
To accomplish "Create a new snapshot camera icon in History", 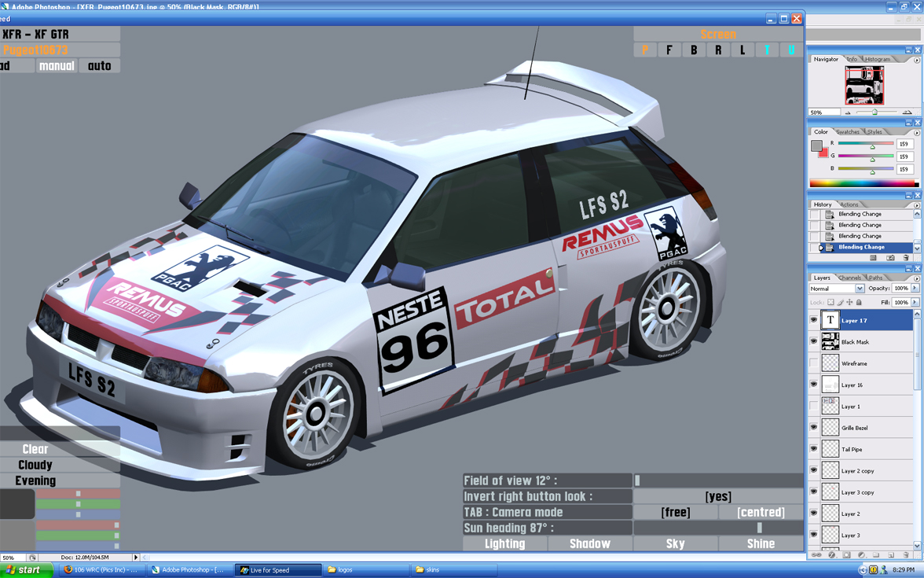I will click(889, 258).
